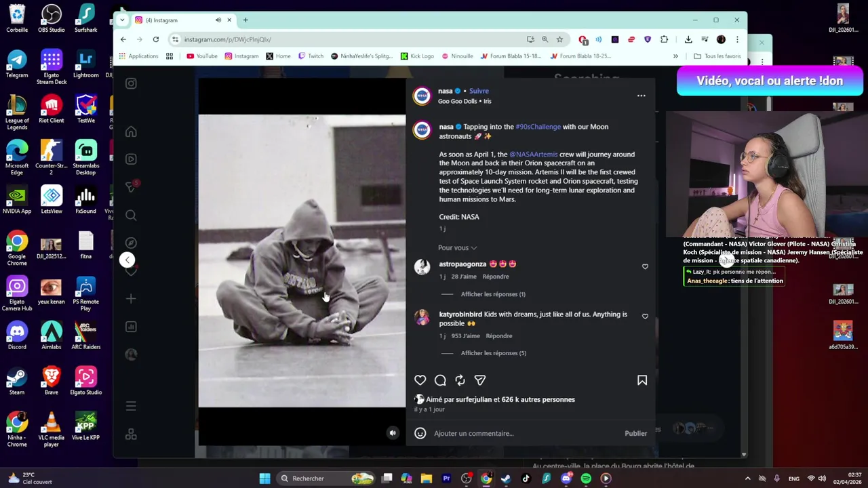The width and height of the screenshot is (868, 488).
Task: Share the post with paper plane icon
Action: tap(480, 380)
